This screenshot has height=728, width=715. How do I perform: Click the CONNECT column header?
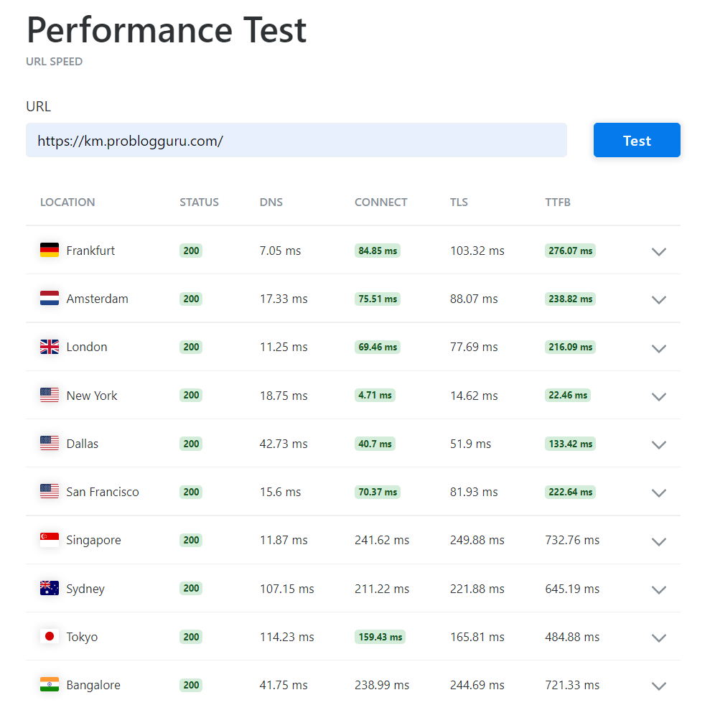pyautogui.click(x=380, y=202)
